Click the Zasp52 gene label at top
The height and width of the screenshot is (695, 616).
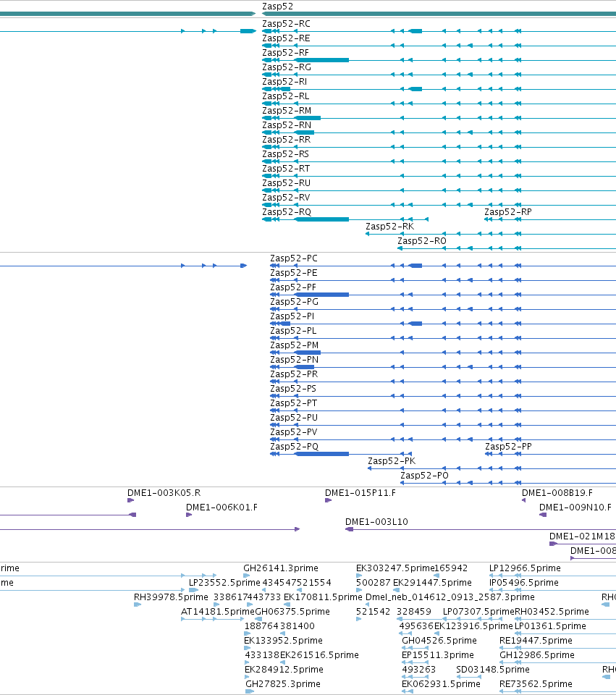pos(277,7)
